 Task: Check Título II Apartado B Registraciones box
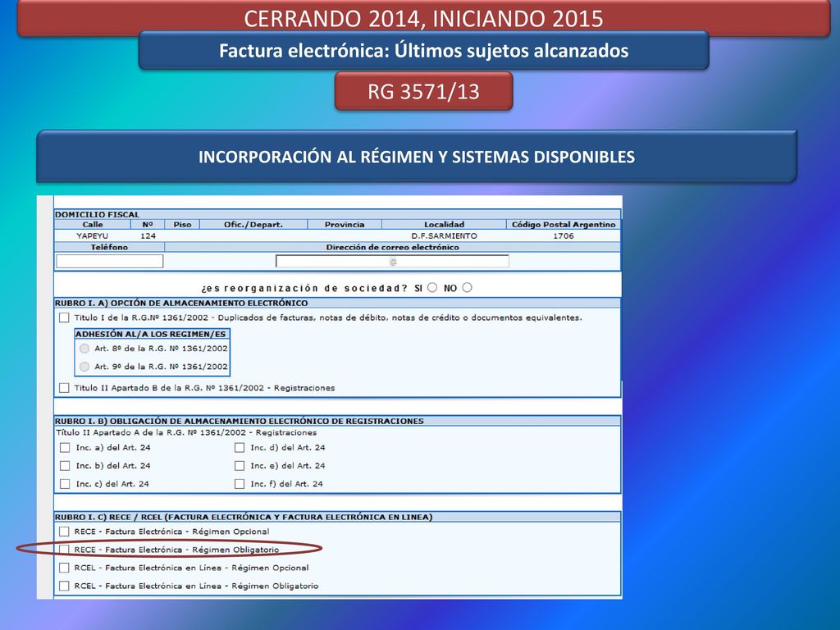64,388
